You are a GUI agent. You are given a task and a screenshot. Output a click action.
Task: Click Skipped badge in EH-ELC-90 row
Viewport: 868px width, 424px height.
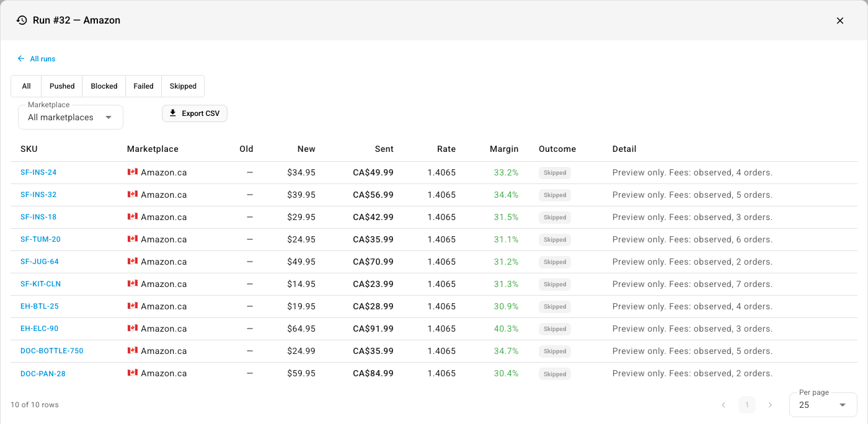[x=555, y=329]
